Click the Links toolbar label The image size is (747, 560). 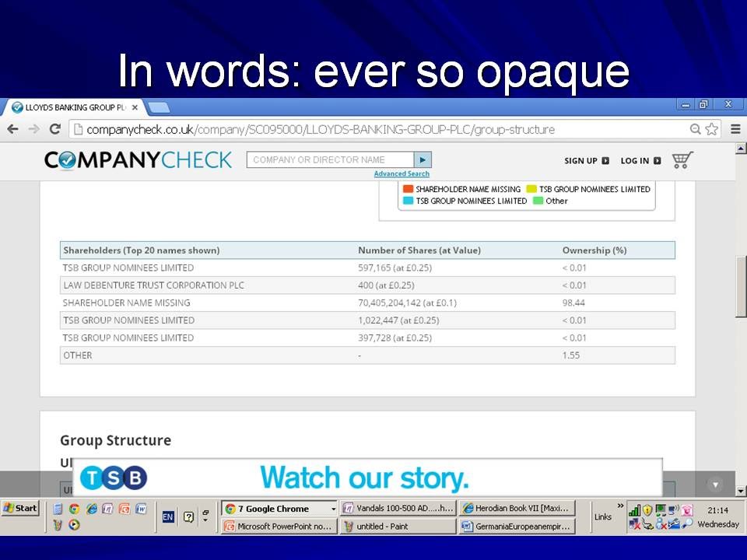pyautogui.click(x=602, y=516)
